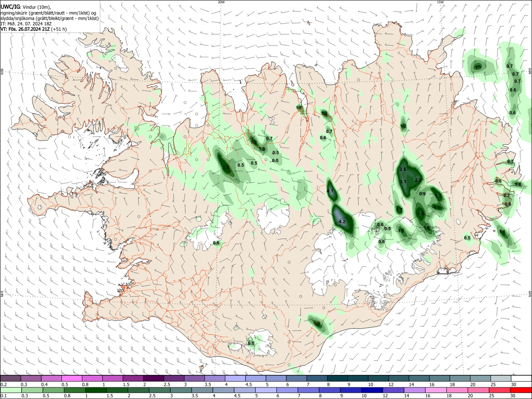Click the UWC/IG title text
The width and height of the screenshot is (532, 399).
point(10,7)
